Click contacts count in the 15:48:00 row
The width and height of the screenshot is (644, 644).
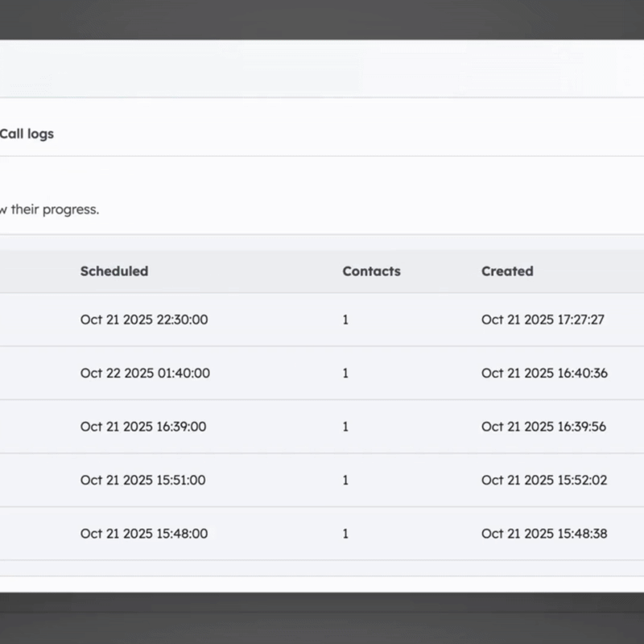tap(346, 534)
